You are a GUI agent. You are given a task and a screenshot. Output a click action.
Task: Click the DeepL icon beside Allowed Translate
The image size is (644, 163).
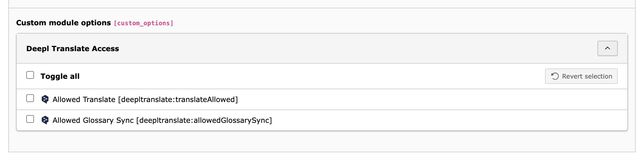45,99
